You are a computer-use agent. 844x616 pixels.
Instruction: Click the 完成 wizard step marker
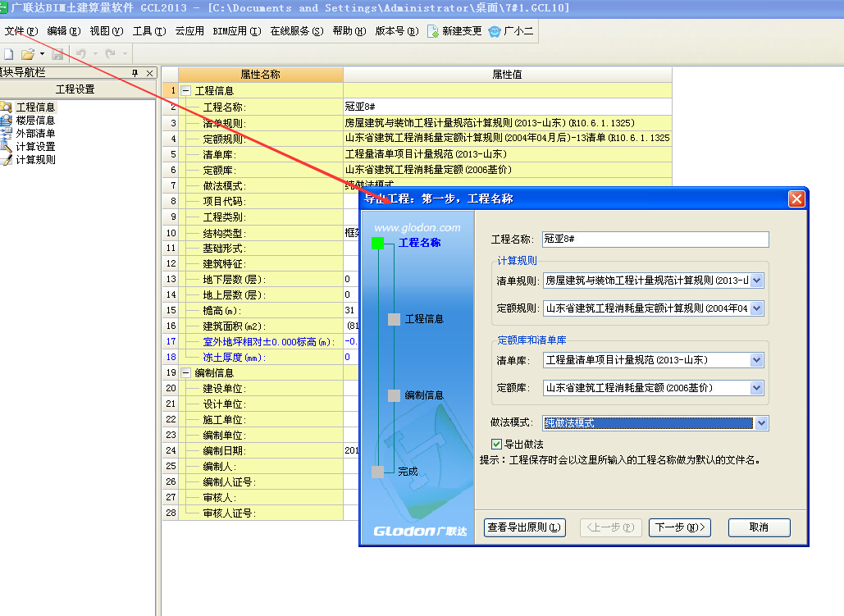pyautogui.click(x=378, y=472)
